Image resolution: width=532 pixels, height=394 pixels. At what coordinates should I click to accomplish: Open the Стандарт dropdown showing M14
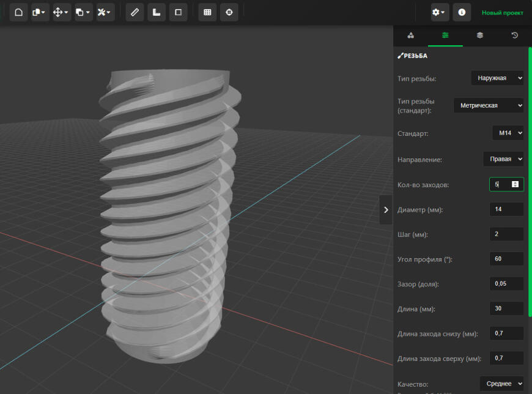click(x=508, y=133)
